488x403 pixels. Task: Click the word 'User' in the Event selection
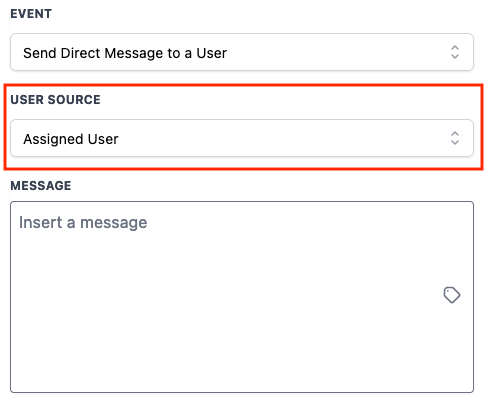click(x=212, y=53)
